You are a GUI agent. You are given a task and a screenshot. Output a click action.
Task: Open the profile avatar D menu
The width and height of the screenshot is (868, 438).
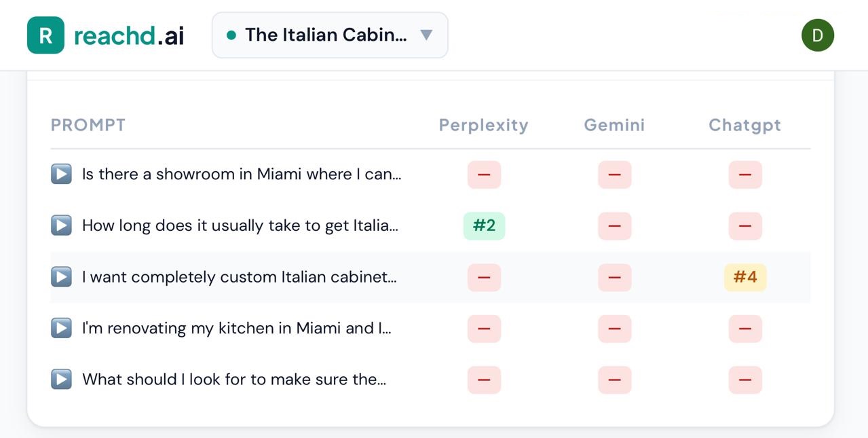coord(817,35)
